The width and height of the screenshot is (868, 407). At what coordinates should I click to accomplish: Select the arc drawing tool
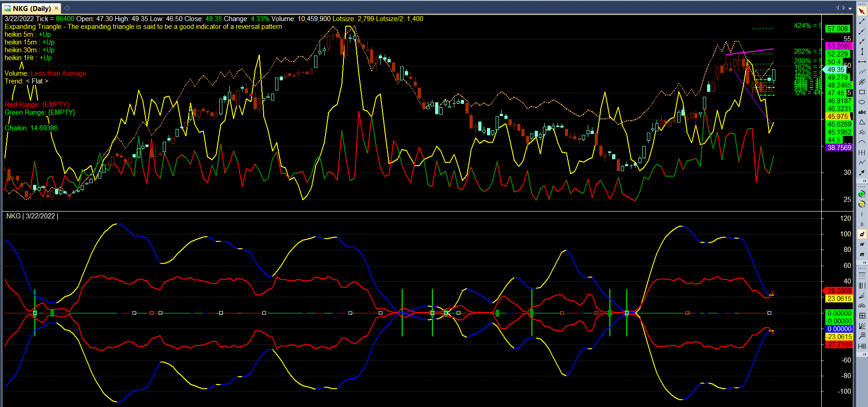click(862, 142)
